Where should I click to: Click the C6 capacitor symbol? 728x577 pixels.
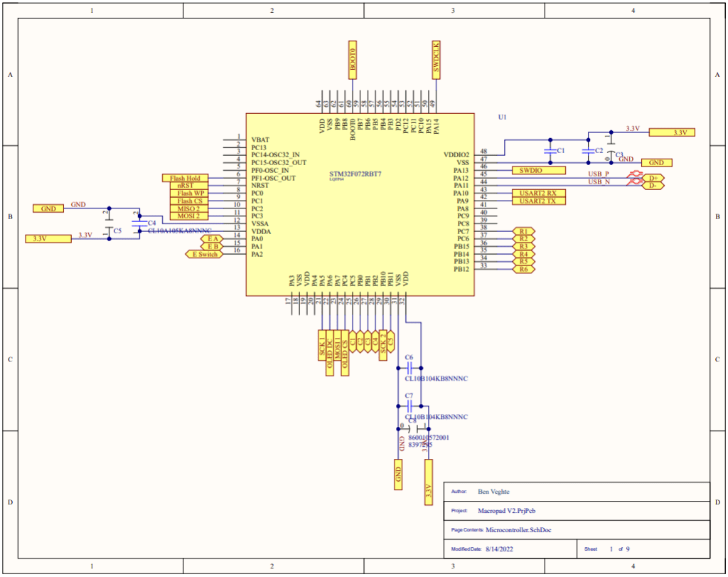408,368
